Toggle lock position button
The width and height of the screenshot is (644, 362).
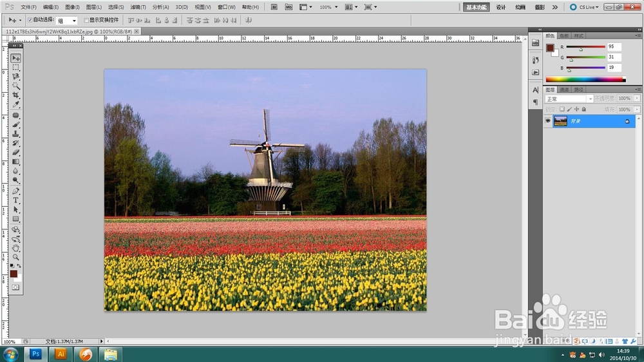(576, 110)
